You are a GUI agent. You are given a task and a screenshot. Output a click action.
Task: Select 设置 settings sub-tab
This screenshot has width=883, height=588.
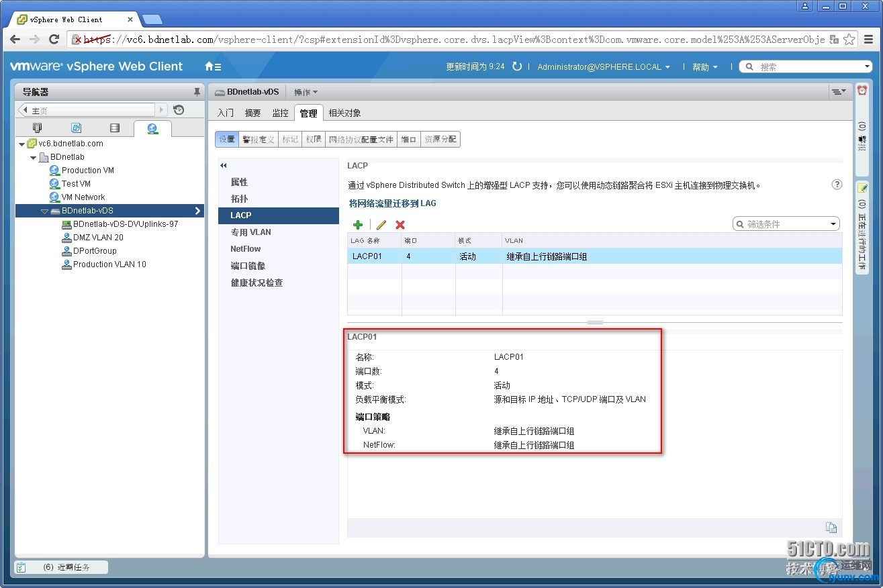[227, 140]
